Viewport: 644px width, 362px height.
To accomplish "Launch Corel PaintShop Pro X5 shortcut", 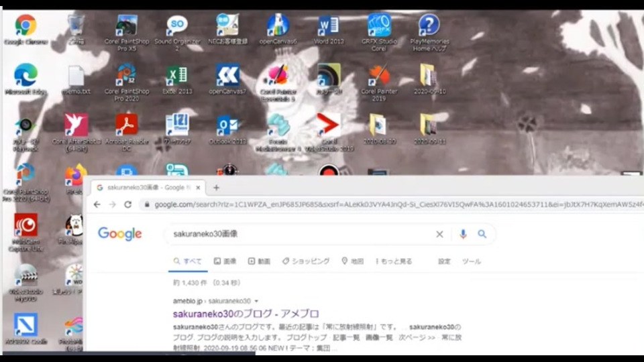I will (127, 32).
